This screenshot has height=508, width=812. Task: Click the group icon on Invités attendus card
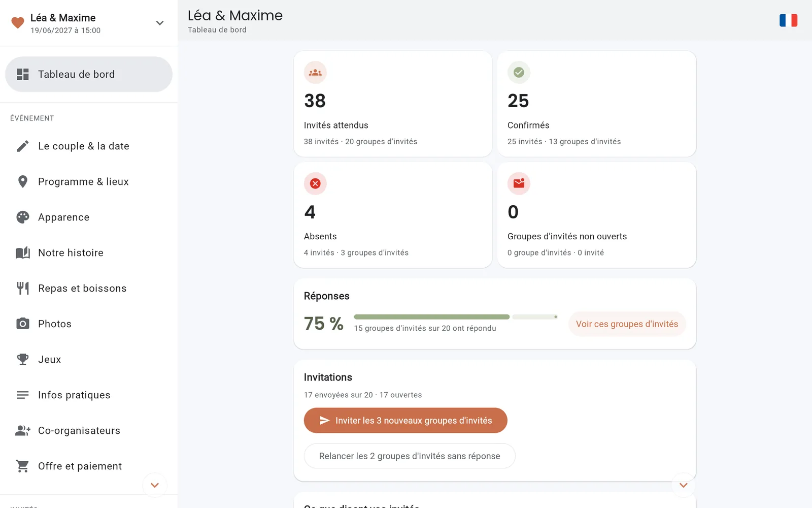tap(315, 73)
